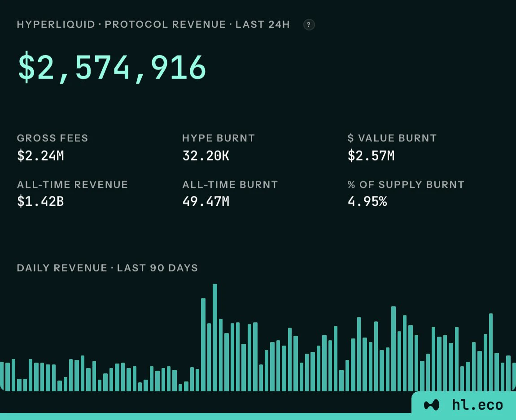Click the teal bar along bottom edge
The image size is (516, 420).
[258, 416]
